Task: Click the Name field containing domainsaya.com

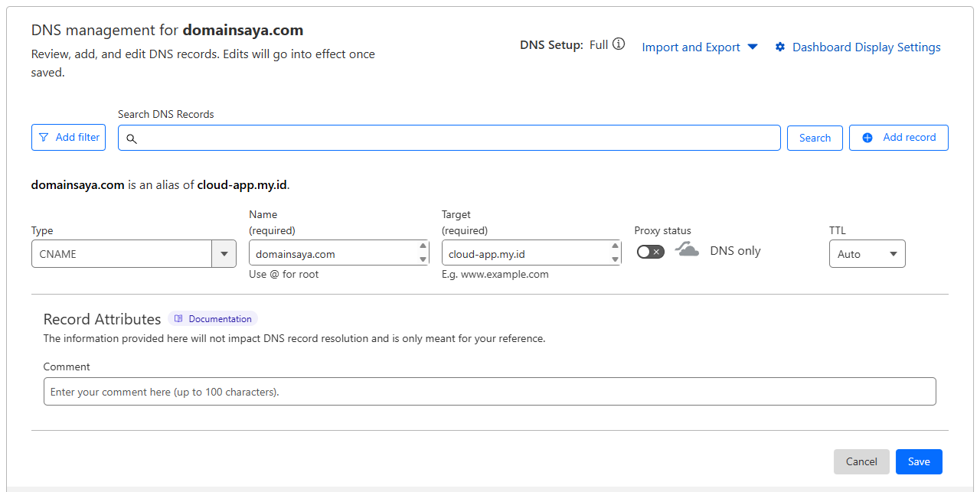Action: 333,254
